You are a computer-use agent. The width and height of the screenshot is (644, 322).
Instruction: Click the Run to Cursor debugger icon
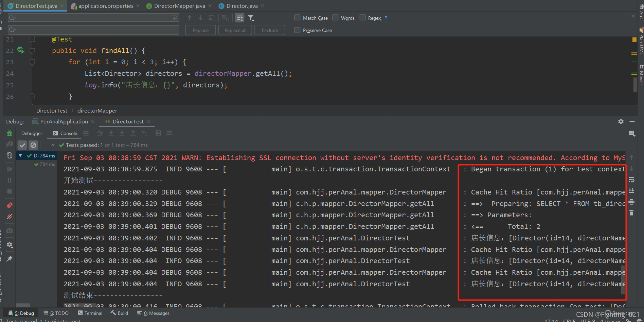tap(144, 133)
